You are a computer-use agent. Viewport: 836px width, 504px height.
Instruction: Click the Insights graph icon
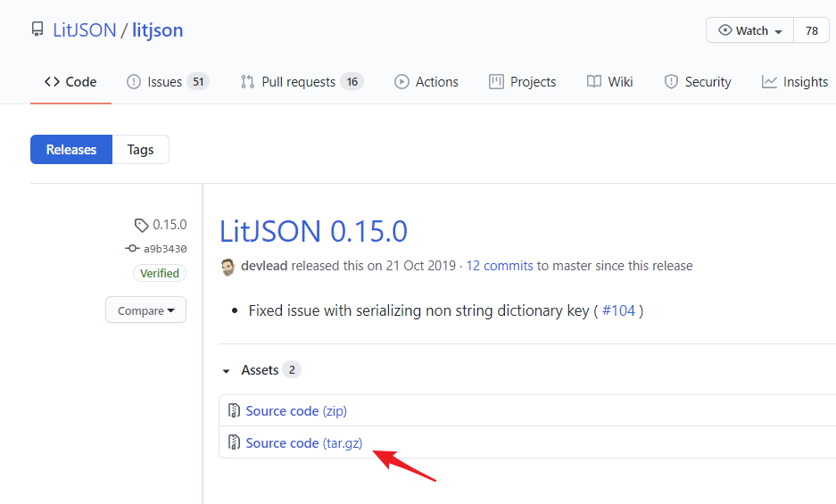tap(769, 81)
